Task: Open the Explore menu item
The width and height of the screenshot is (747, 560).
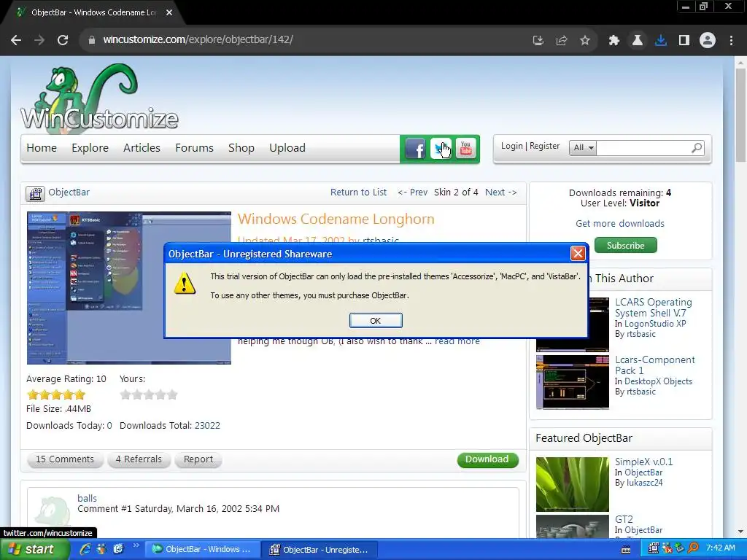Action: pyautogui.click(x=90, y=148)
